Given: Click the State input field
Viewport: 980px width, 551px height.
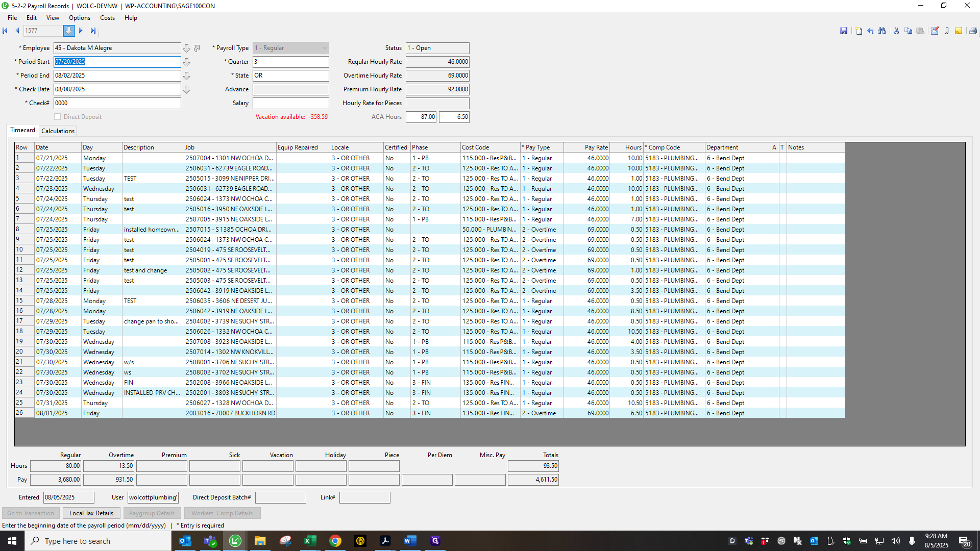Looking at the screenshot, I should click(290, 76).
